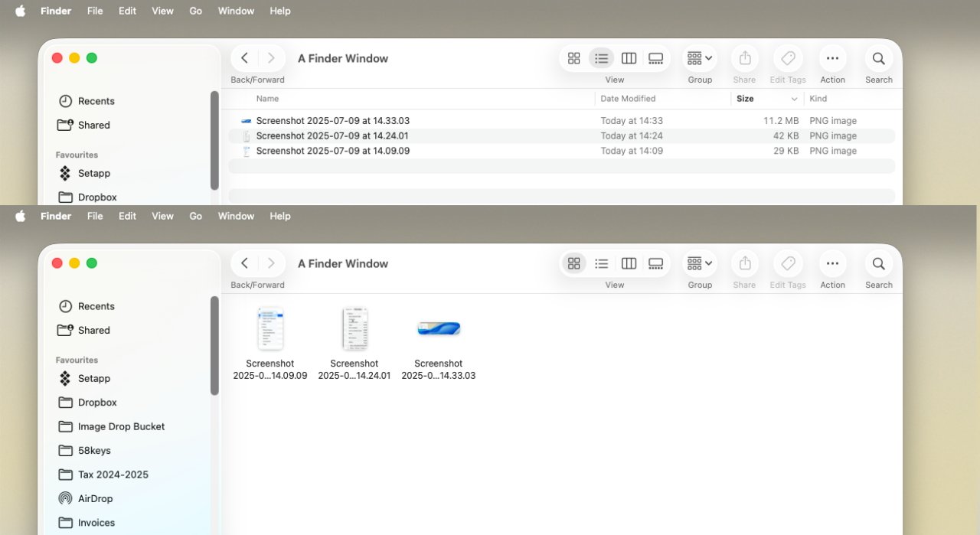Image resolution: width=980 pixels, height=535 pixels.
Task: Click back chevron in icon-view window
Action: point(244,263)
